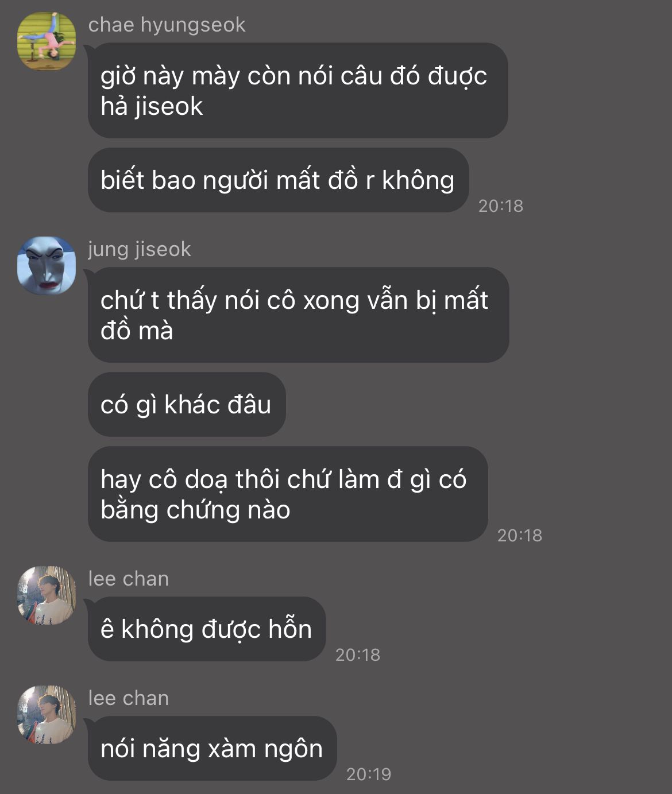Open chae hyungseok's profile avatar
This screenshot has height=794, width=672.
tap(47, 41)
